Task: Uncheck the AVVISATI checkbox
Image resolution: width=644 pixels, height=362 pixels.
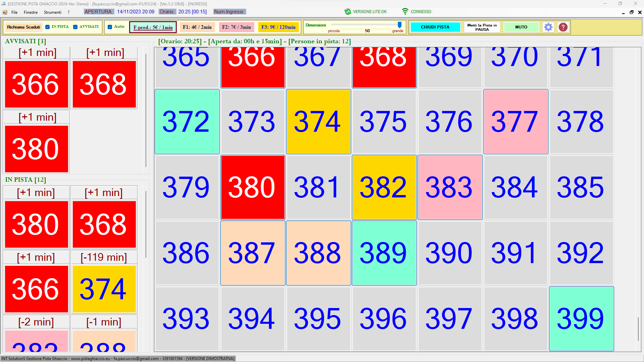Action: coord(75,27)
